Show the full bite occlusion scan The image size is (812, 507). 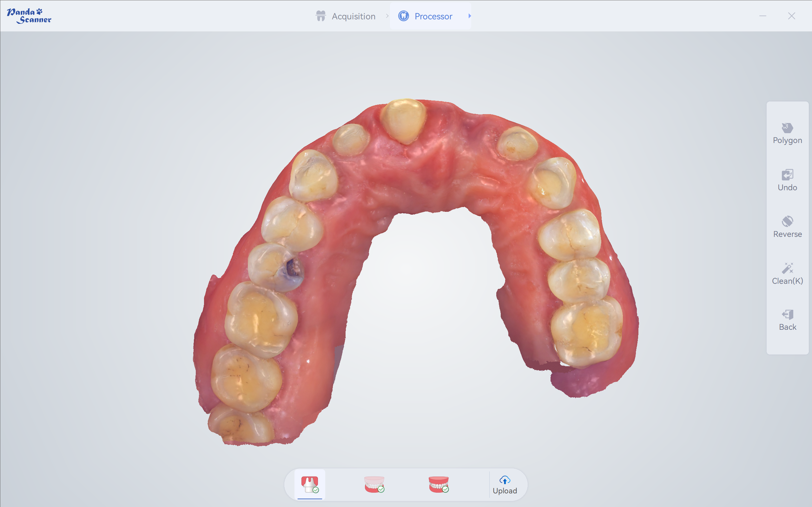click(439, 484)
